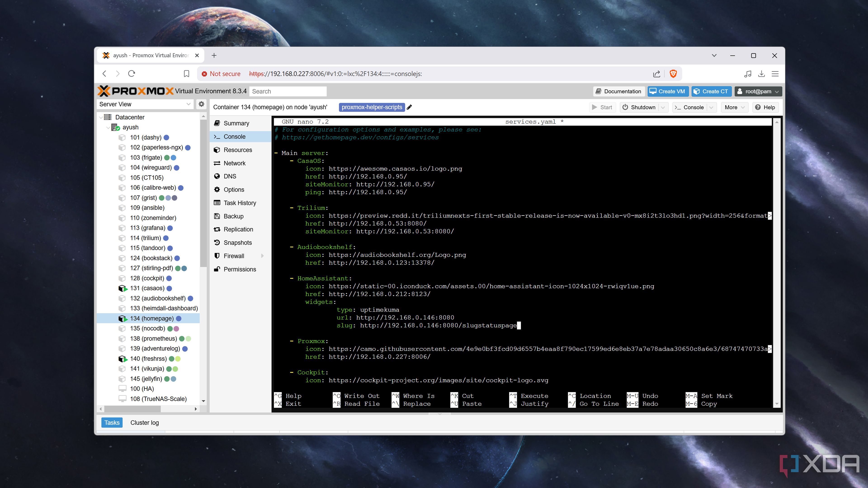Select the 131 (casaos) container icon

click(x=123, y=288)
